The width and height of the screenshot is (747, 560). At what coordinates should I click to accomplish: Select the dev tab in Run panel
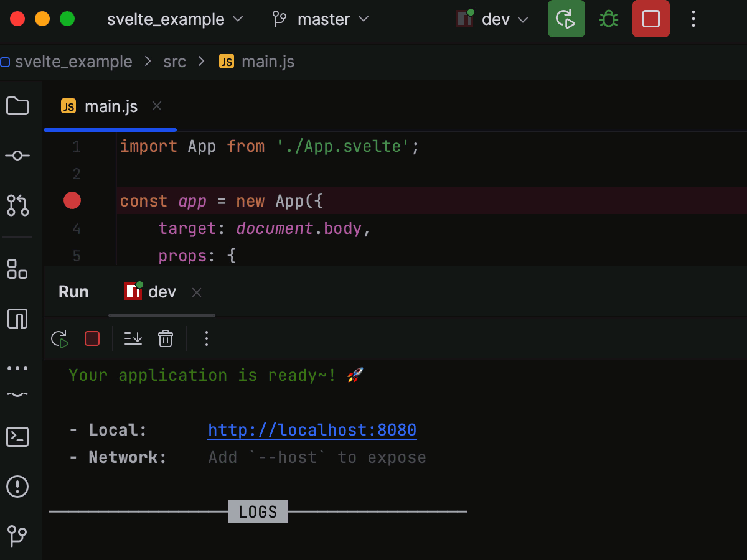[x=161, y=292]
